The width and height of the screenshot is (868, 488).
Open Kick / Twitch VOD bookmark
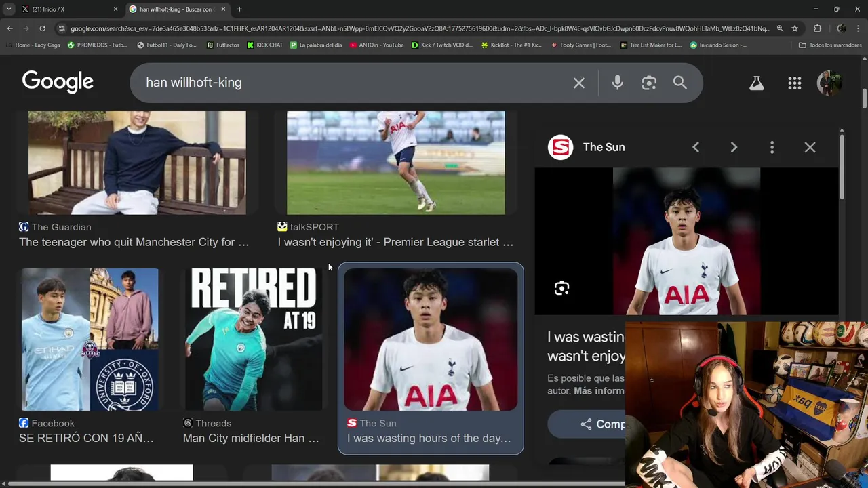click(442, 45)
